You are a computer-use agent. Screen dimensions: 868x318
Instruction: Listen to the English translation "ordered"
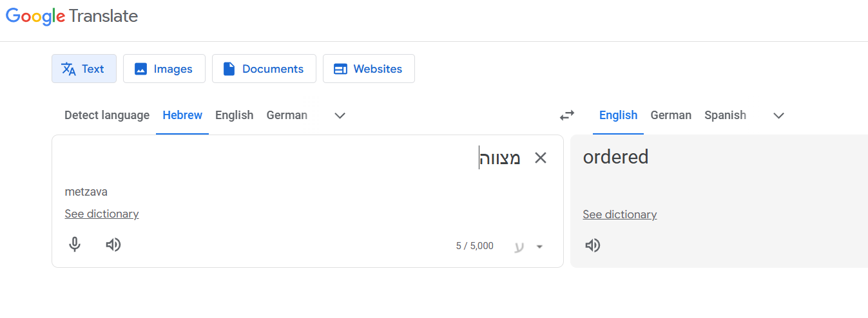(593, 245)
